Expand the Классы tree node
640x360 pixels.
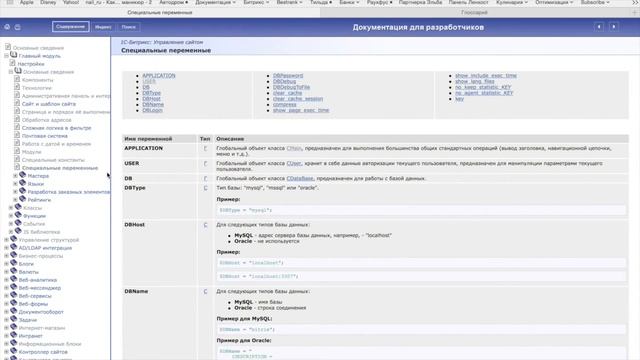coord(11,208)
